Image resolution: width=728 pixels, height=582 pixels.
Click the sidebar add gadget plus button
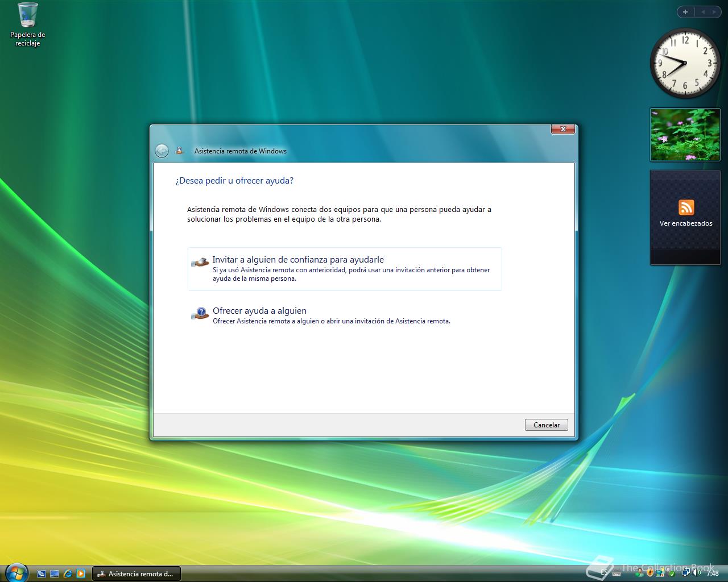685,12
